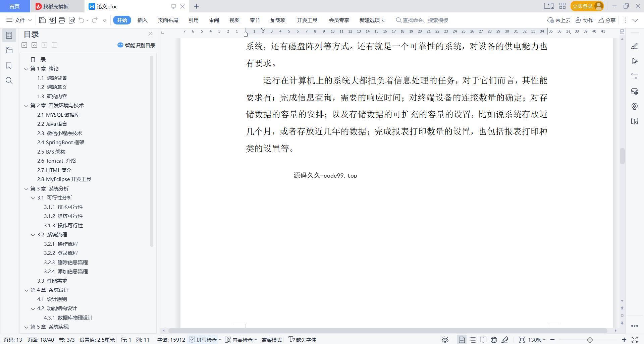This screenshot has width=644, height=344.
Task: Open the bookmark panel in left sidebar
Action: [9, 65]
